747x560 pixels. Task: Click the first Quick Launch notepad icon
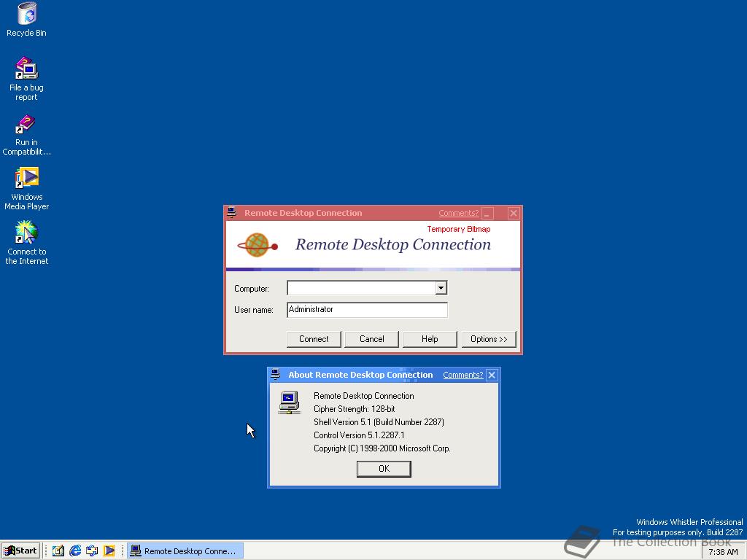(58, 551)
